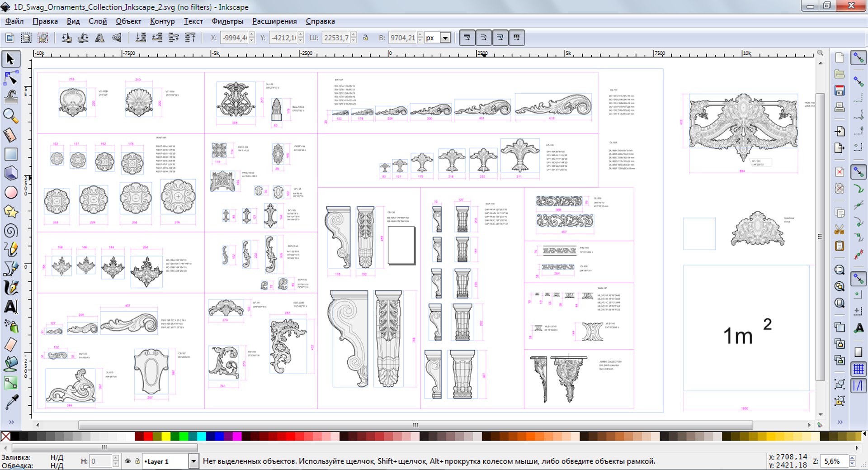Increase zoom percentage with the up stepper
This screenshot has height=470, width=868.
(852, 458)
